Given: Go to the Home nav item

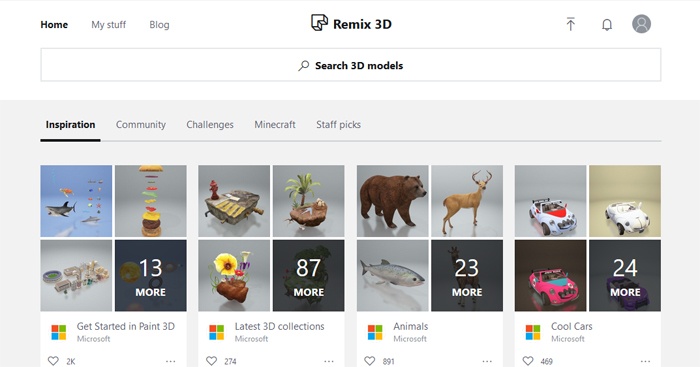Looking at the screenshot, I should (54, 25).
